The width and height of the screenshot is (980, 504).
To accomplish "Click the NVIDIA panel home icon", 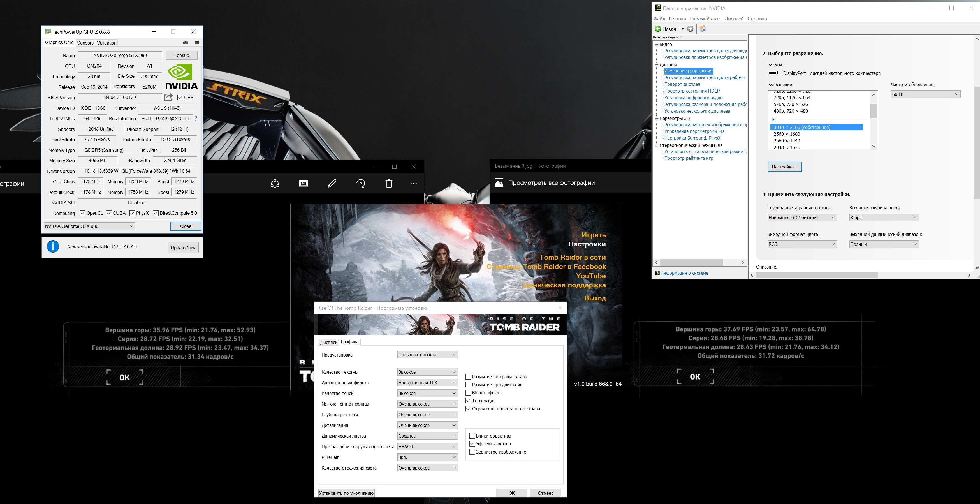I will coord(703,29).
